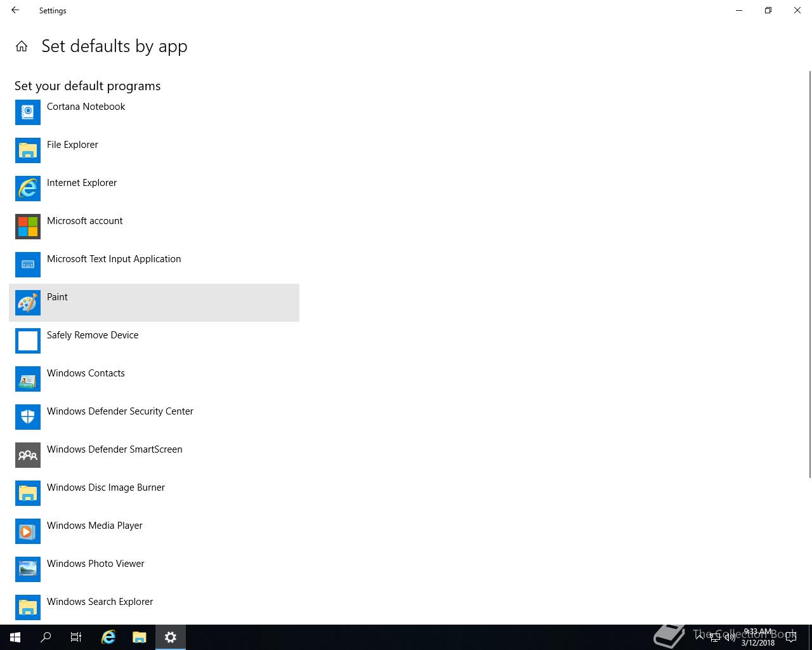This screenshot has width=812, height=650.
Task: Click the Windows Disc Image Burner icon
Action: tap(28, 493)
